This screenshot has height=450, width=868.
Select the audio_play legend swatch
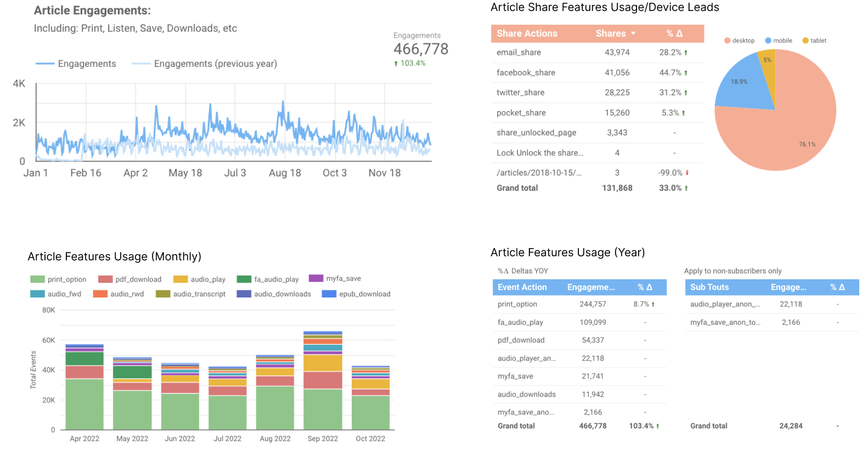(x=181, y=279)
